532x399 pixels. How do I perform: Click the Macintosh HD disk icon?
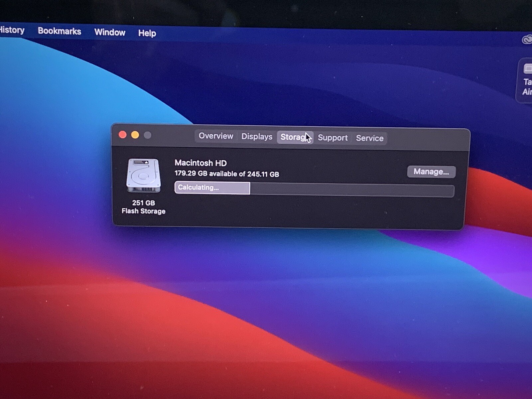143,175
